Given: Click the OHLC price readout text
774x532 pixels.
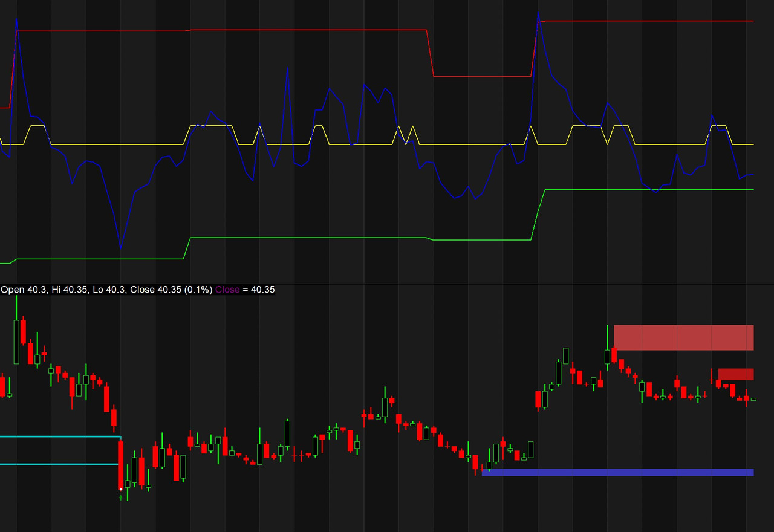Looking at the screenshot, I should [106, 290].
